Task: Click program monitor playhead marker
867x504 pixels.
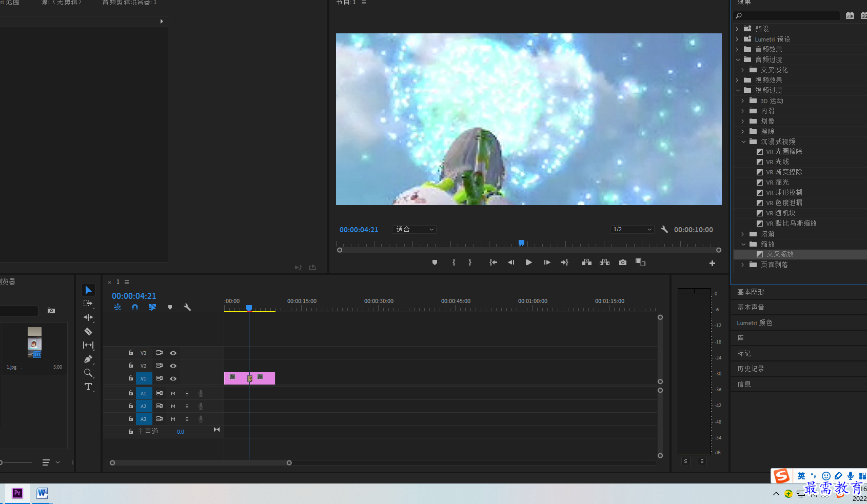Action: point(521,243)
